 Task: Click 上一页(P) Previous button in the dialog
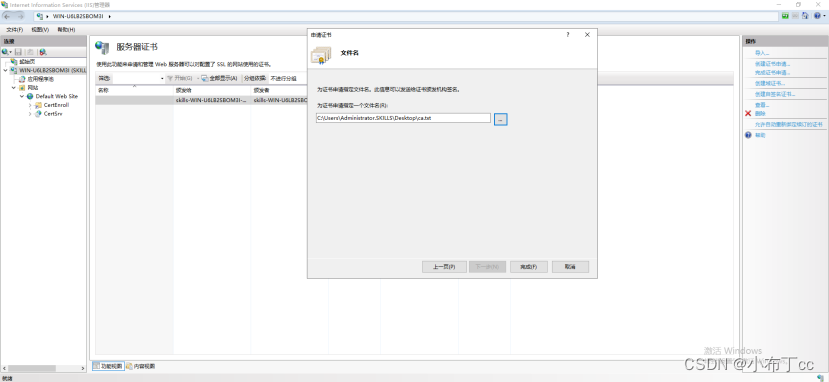click(444, 267)
